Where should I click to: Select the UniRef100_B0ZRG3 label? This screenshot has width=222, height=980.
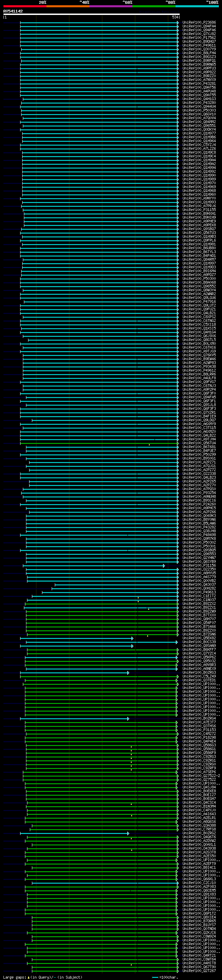click(x=199, y=673)
